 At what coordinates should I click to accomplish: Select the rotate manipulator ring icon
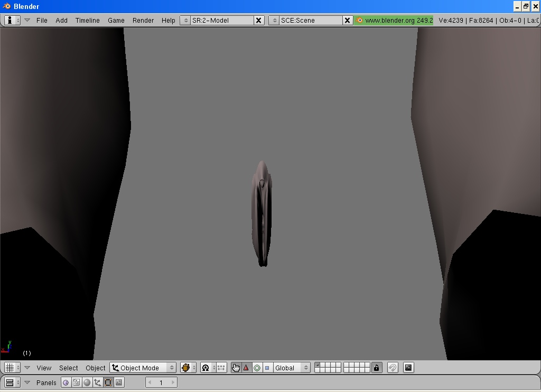(x=257, y=368)
